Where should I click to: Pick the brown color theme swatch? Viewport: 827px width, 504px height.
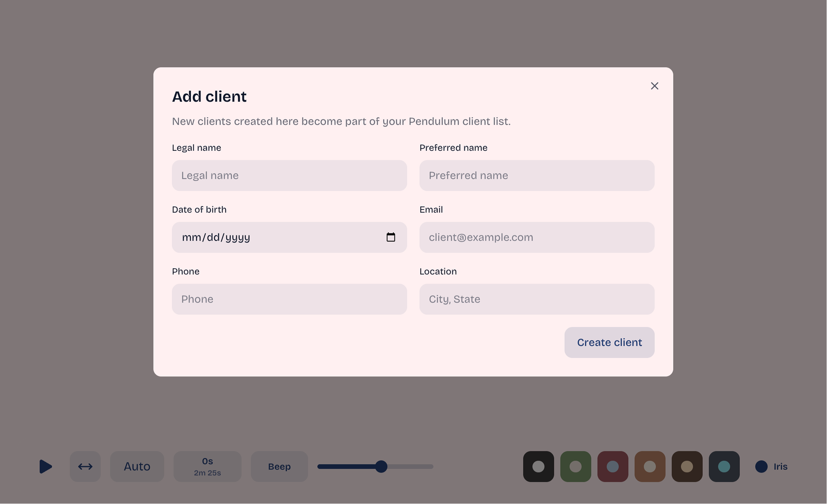coord(649,467)
